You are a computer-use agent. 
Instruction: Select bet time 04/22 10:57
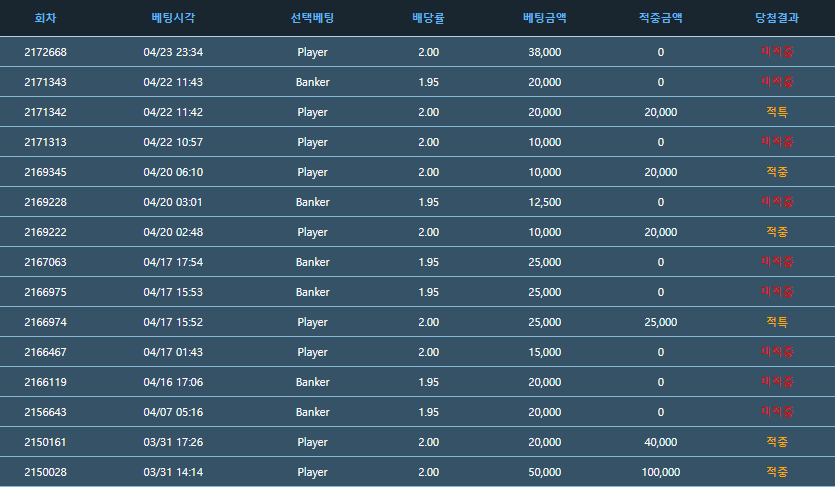tap(173, 142)
